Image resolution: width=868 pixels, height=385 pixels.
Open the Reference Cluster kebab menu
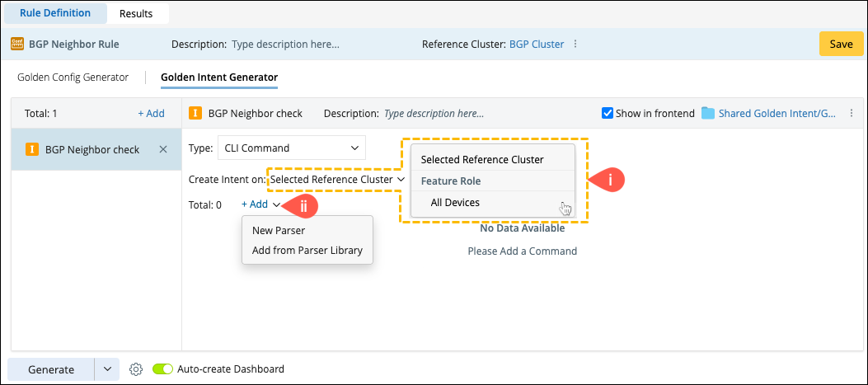tap(575, 45)
